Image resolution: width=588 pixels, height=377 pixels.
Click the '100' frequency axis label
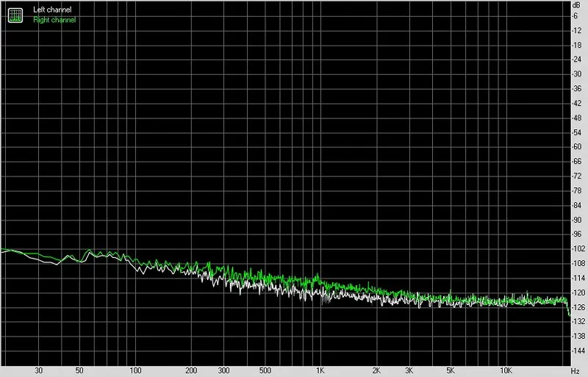pos(135,370)
